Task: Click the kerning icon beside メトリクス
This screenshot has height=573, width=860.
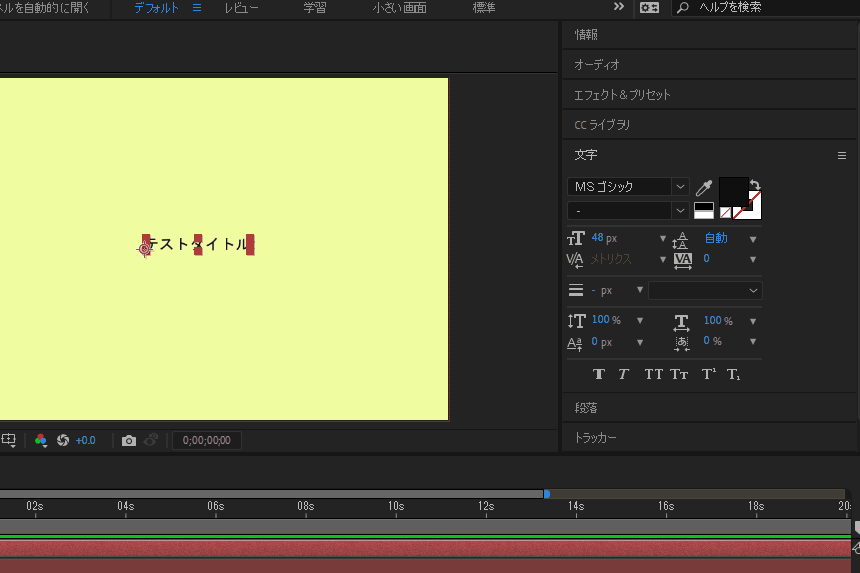Action: [x=575, y=260]
